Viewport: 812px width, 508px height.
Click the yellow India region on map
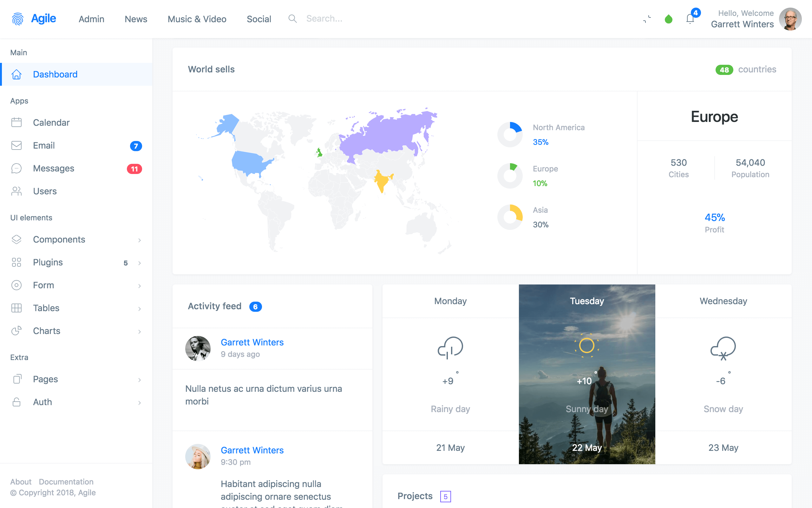[382, 181]
